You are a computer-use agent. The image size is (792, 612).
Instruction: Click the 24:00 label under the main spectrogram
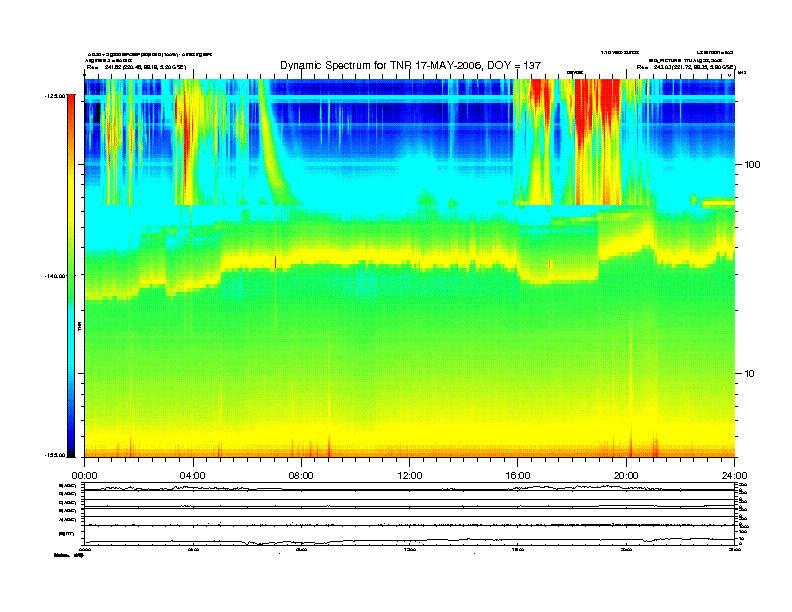pos(734,476)
